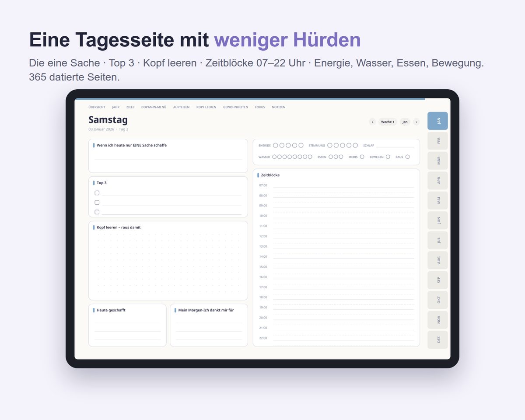Select the MAI side tab

click(x=437, y=200)
